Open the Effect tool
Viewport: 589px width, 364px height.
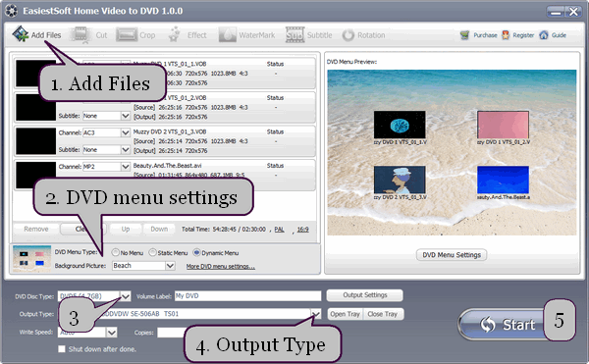click(174, 34)
